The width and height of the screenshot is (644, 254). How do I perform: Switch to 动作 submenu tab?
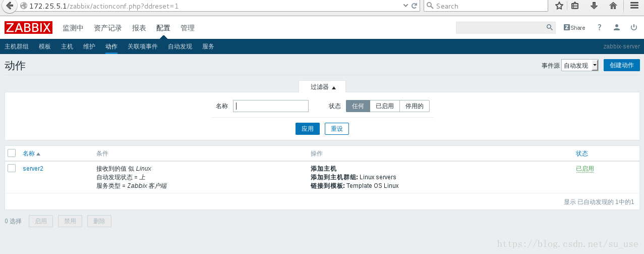click(111, 46)
